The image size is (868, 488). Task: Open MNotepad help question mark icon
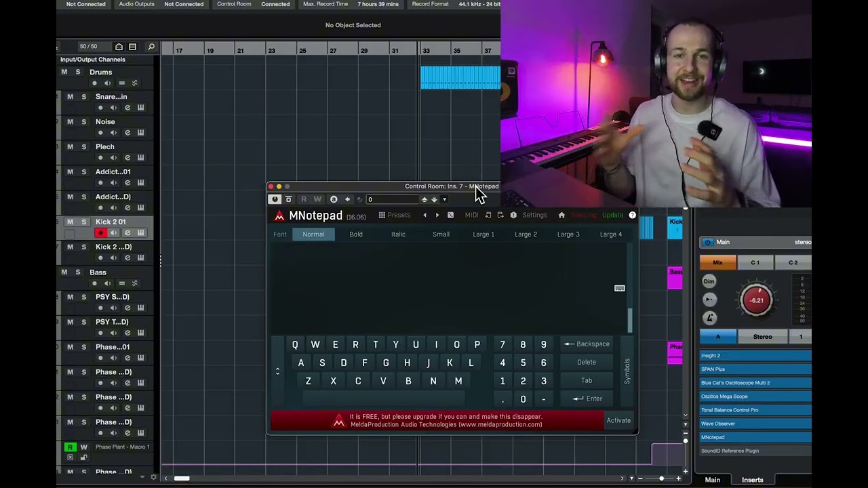pyautogui.click(x=632, y=215)
